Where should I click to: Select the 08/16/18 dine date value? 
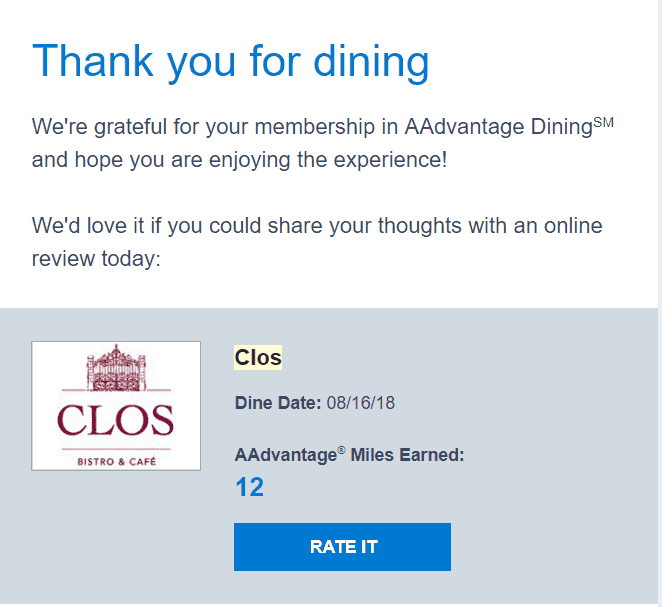[x=361, y=403]
